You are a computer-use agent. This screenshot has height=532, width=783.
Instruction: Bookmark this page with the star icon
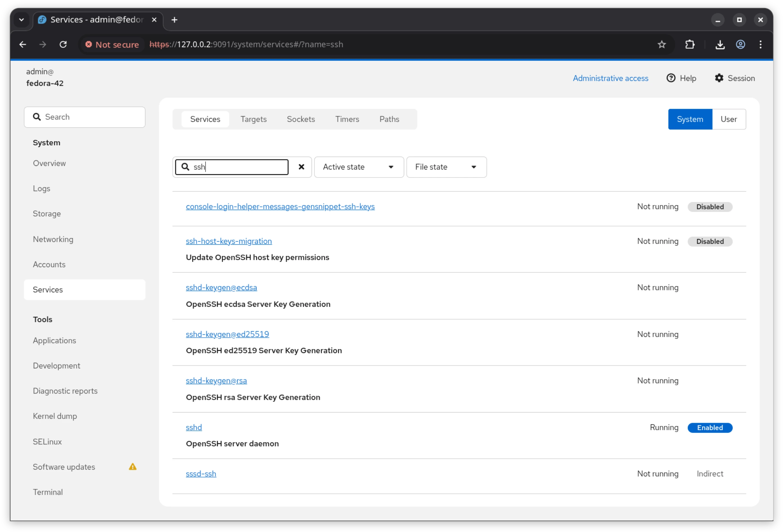(661, 44)
